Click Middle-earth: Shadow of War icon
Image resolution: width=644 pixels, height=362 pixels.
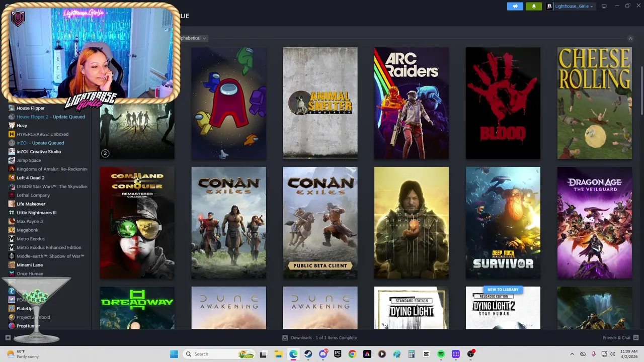pos(12,256)
